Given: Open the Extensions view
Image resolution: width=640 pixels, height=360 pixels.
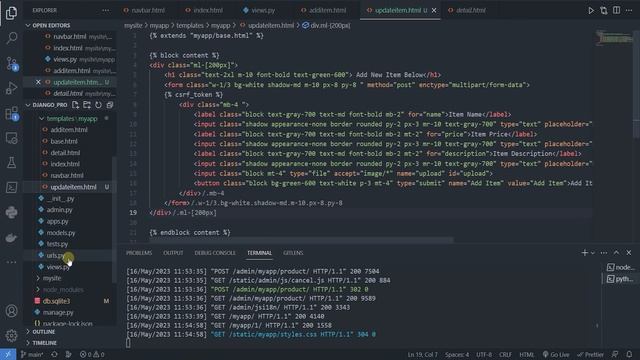Looking at the screenshot, I should coord(11,113).
